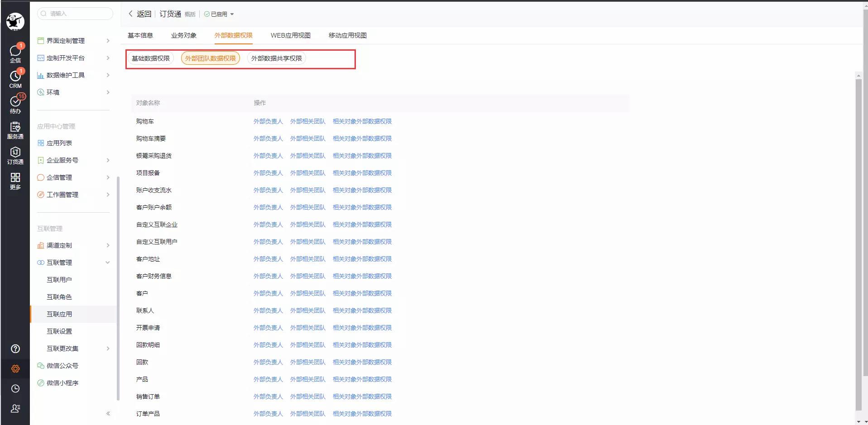The image size is (868, 425).
Task: Click the 企信管理 circle icon
Action: click(40, 177)
